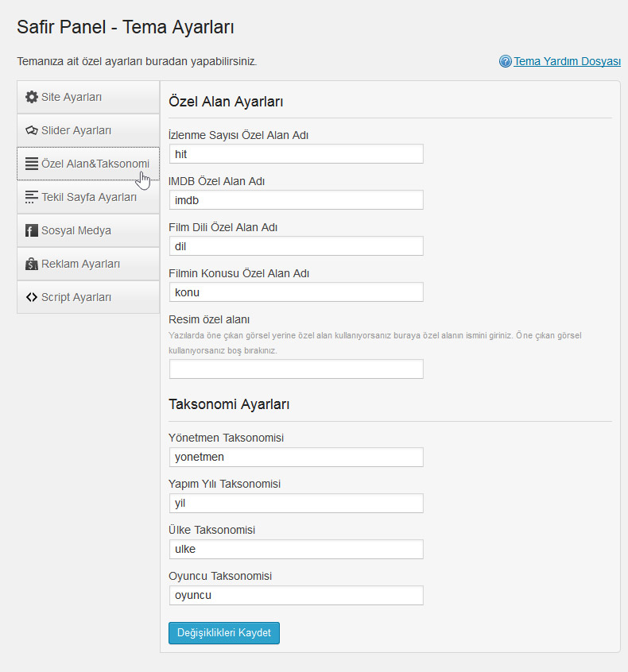628x672 pixels.
Task: Click the empty Resim özel alanı field
Action: coord(297,369)
